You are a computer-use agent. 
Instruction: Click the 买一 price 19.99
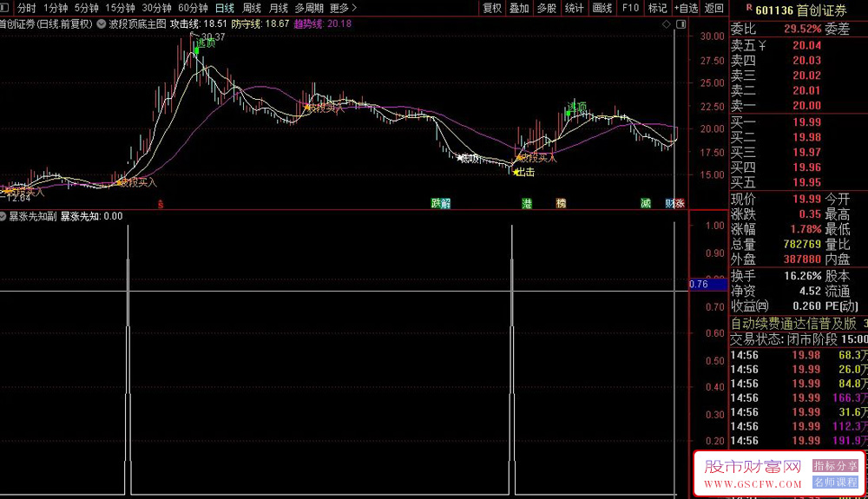[806, 122]
